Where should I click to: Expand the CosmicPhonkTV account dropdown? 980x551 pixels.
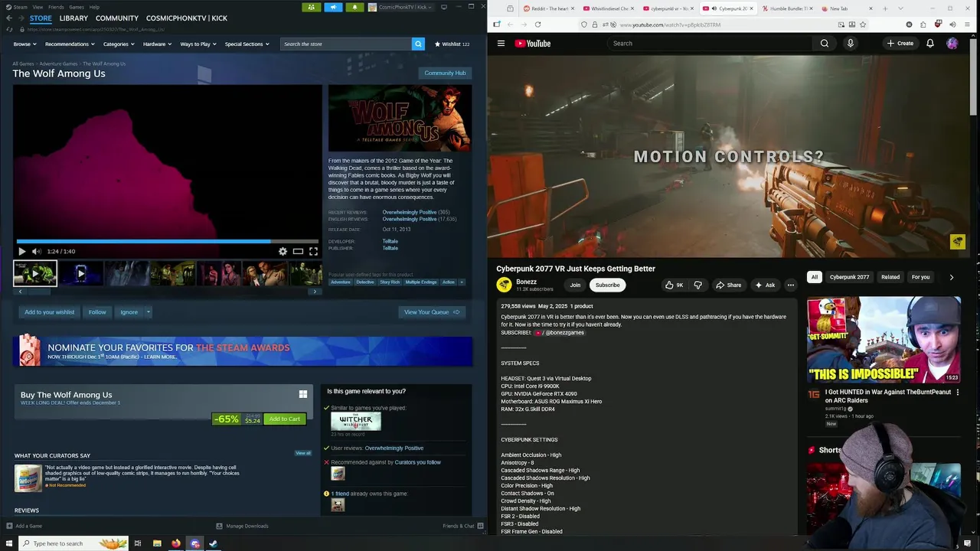click(400, 7)
